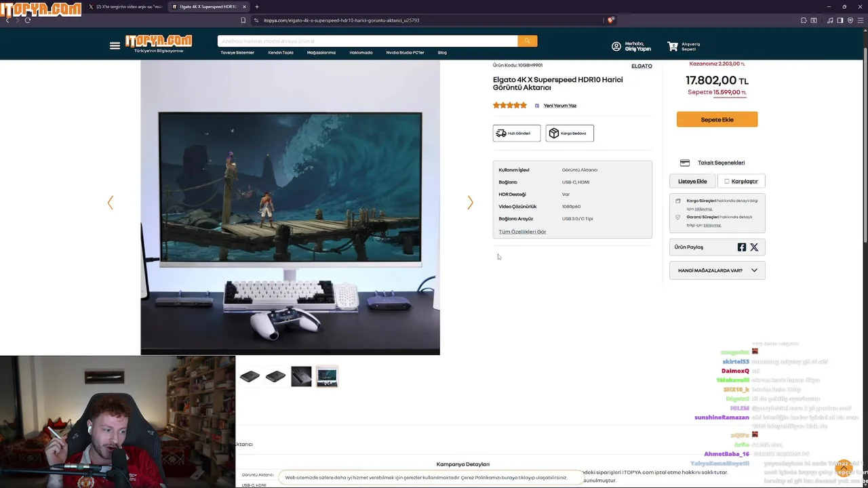Open the browser main menu icon
The width and height of the screenshot is (868, 488).
pyautogui.click(x=861, y=20)
